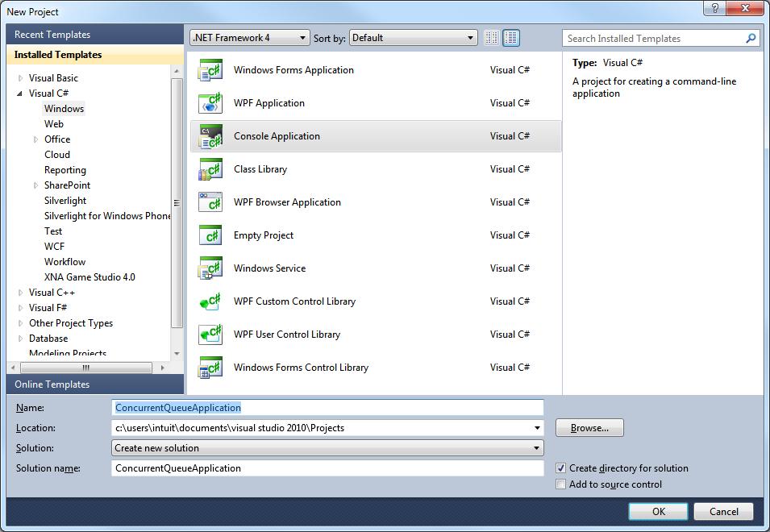Click the "WPF Browser Application" text
Image resolution: width=770 pixels, height=532 pixels.
[287, 202]
